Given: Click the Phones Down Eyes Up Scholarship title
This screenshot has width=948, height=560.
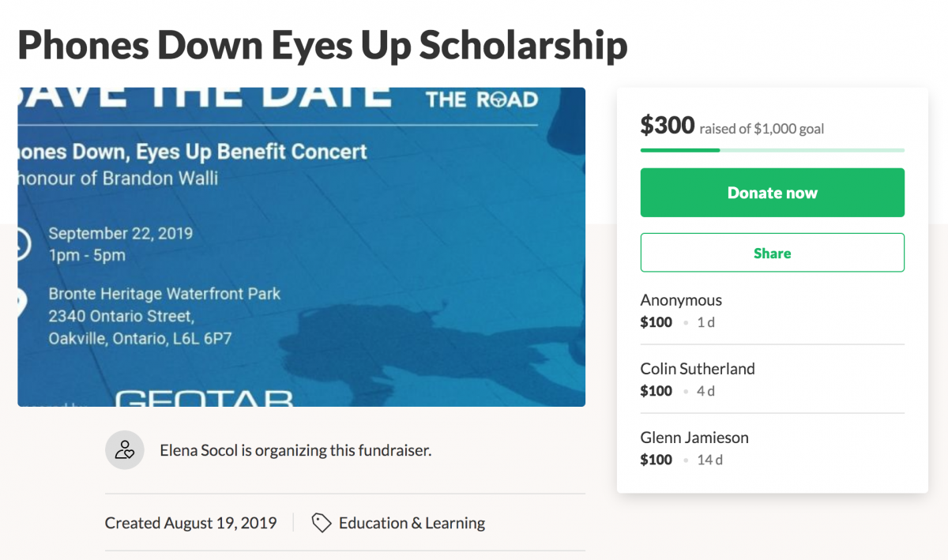Looking at the screenshot, I should click(322, 46).
